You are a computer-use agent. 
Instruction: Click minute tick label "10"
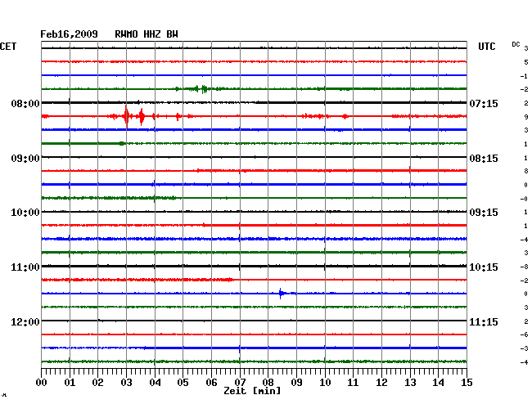[x=325, y=383]
